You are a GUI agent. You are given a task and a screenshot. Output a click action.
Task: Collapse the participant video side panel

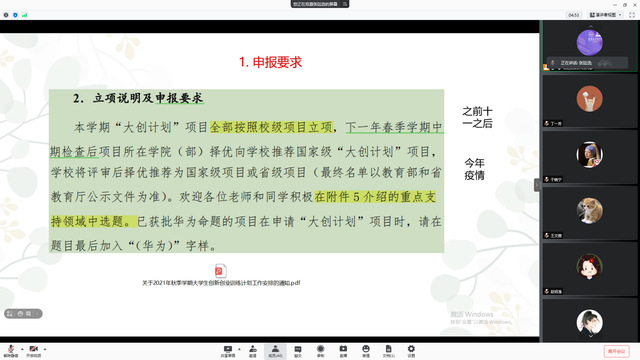click(537, 185)
